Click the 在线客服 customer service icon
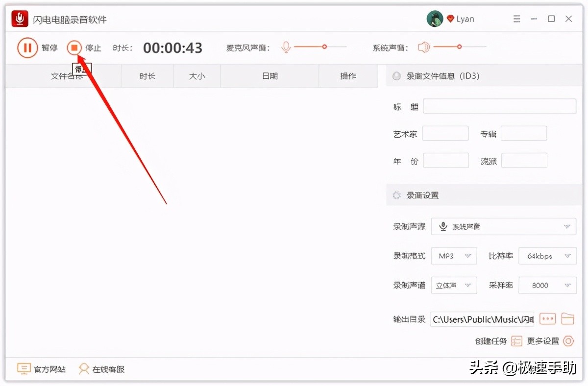The width and height of the screenshot is (588, 386). (84, 368)
